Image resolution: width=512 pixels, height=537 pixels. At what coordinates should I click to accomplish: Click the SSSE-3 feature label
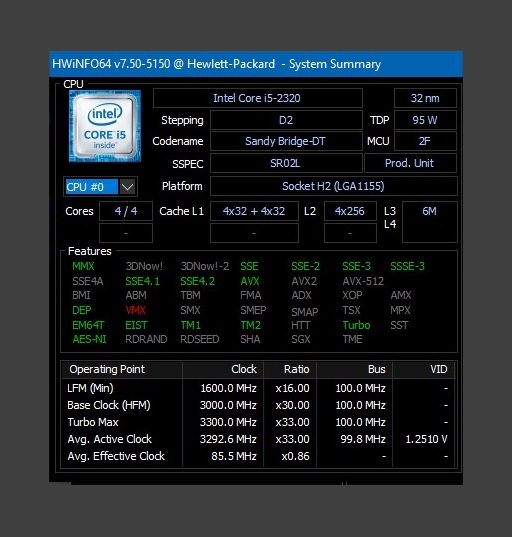pyautogui.click(x=408, y=266)
